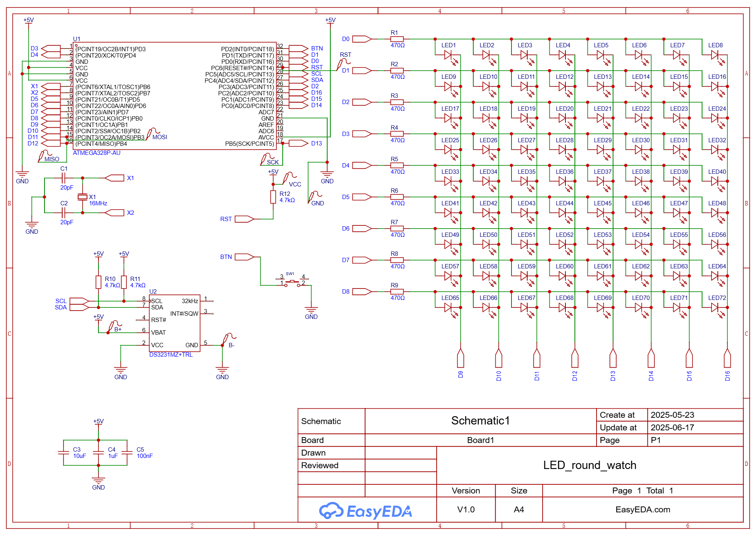Click the EasyEDA.com text
Image resolution: width=756 pixels, height=536 pixels.
(643, 510)
